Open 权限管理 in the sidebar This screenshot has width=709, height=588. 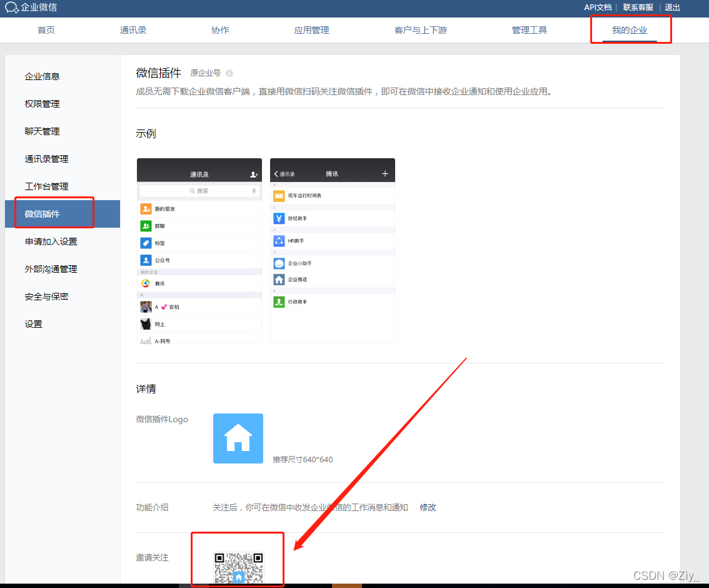pos(42,104)
